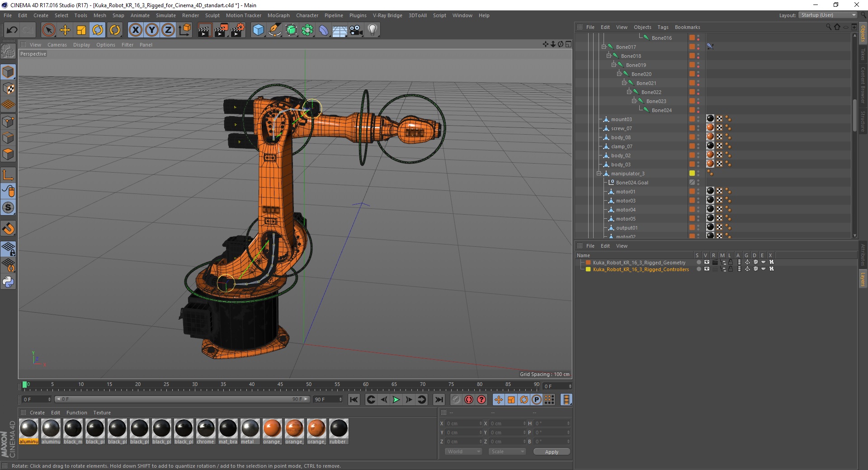Go to end of animation
868x470 pixels.
439,399
